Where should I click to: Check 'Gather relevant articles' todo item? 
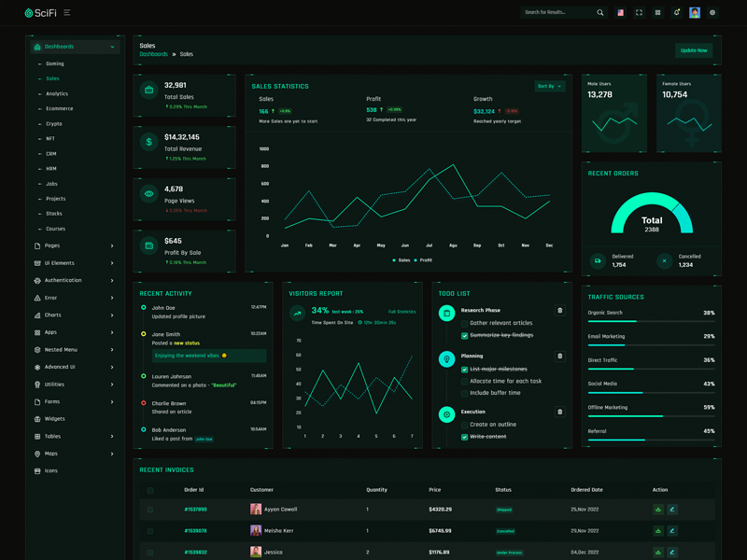click(464, 324)
